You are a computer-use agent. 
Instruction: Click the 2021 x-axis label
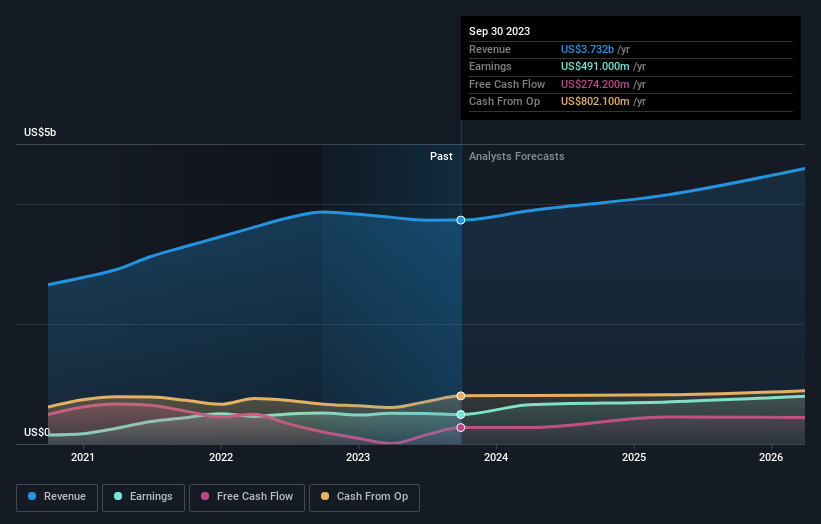pos(83,458)
